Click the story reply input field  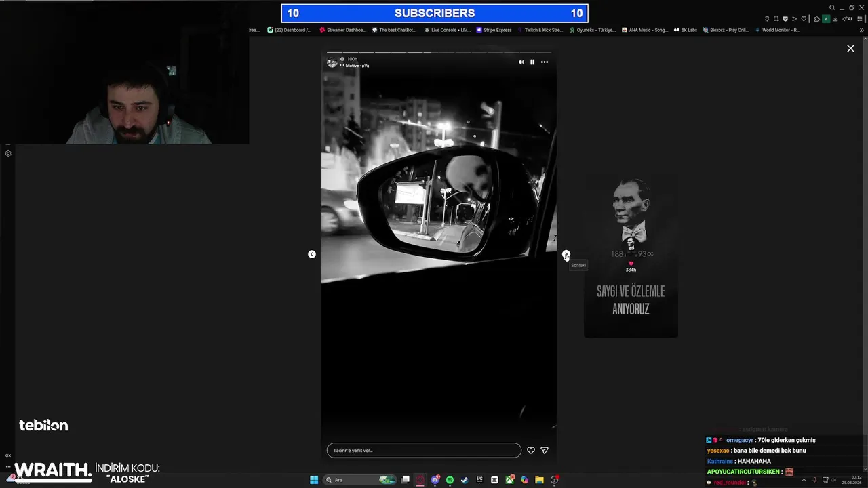point(424,450)
